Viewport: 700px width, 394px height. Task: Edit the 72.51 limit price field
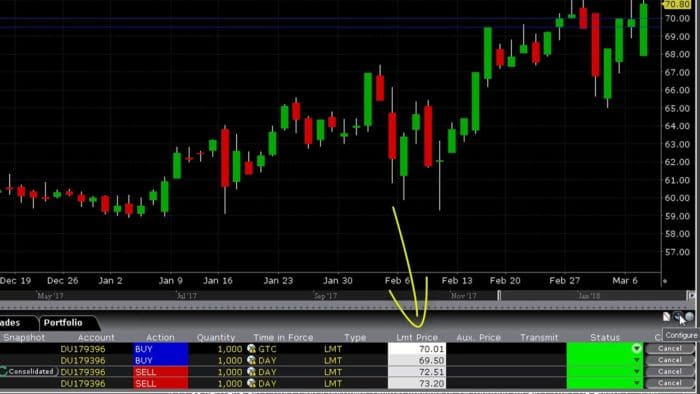tap(417, 372)
